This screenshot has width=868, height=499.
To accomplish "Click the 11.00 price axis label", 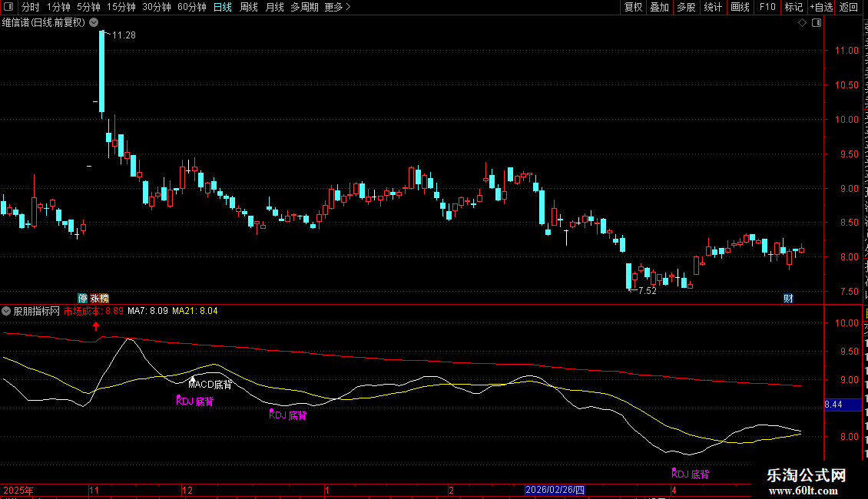I will click(846, 51).
